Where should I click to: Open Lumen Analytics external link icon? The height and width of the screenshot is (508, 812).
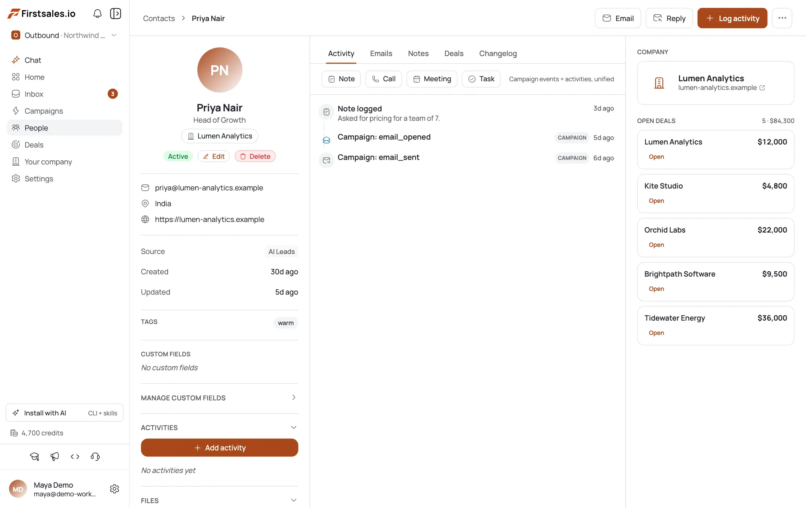762,88
